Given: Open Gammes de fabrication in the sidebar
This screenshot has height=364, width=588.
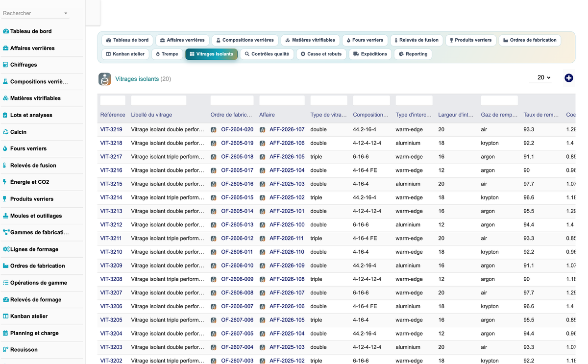Looking at the screenshot, I should 39,232.
